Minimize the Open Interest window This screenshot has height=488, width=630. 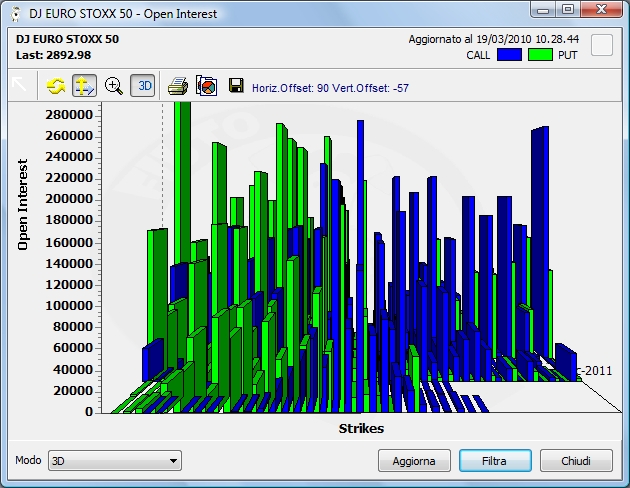(543, 10)
